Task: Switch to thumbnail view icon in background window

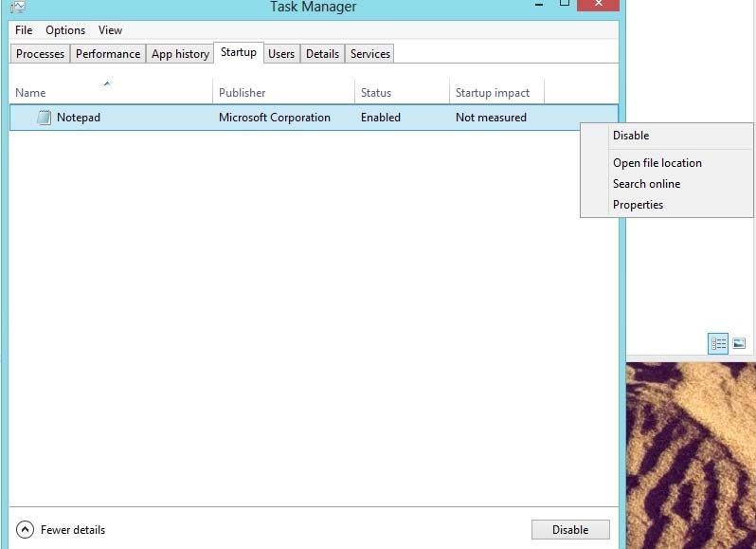Action: 739,343
